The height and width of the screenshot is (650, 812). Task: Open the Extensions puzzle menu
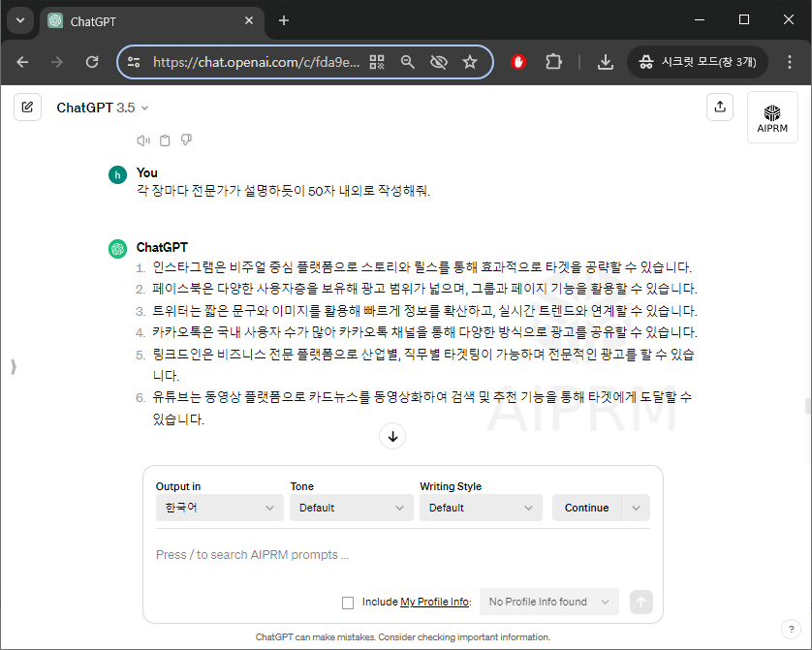point(553,62)
